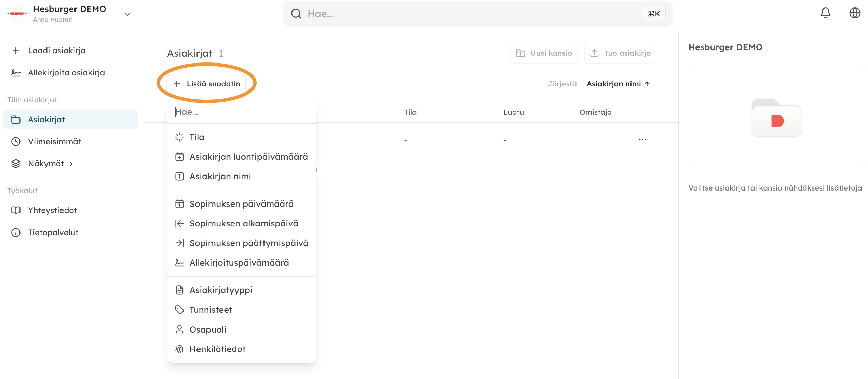Screen dimensions: 868x379
Task: Click the folder thumbnail in details panel
Action: tap(776, 118)
